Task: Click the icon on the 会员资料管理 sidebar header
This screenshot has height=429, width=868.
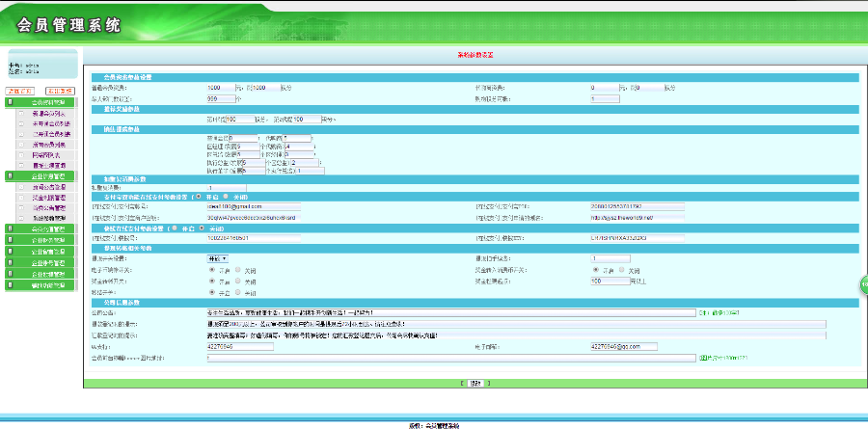Action: click(10, 103)
